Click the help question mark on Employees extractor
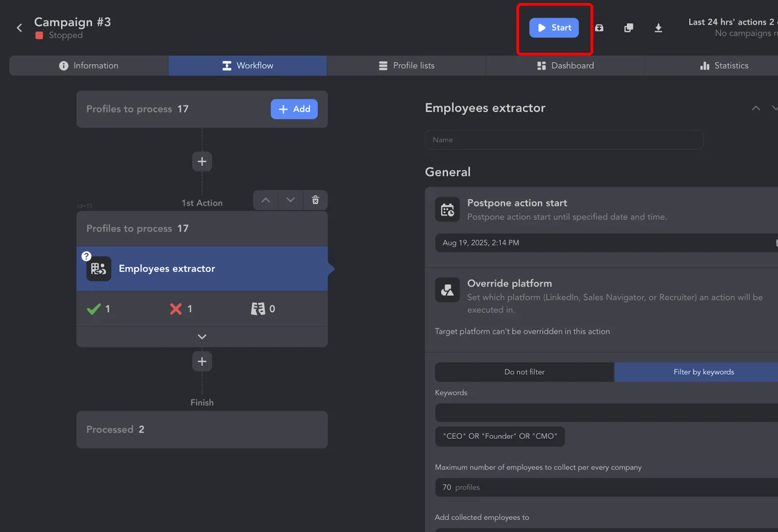The image size is (778, 532). coord(86,256)
